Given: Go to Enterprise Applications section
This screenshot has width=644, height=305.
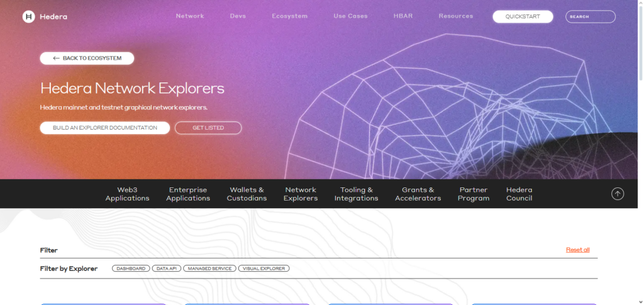Looking at the screenshot, I should click(x=188, y=194).
